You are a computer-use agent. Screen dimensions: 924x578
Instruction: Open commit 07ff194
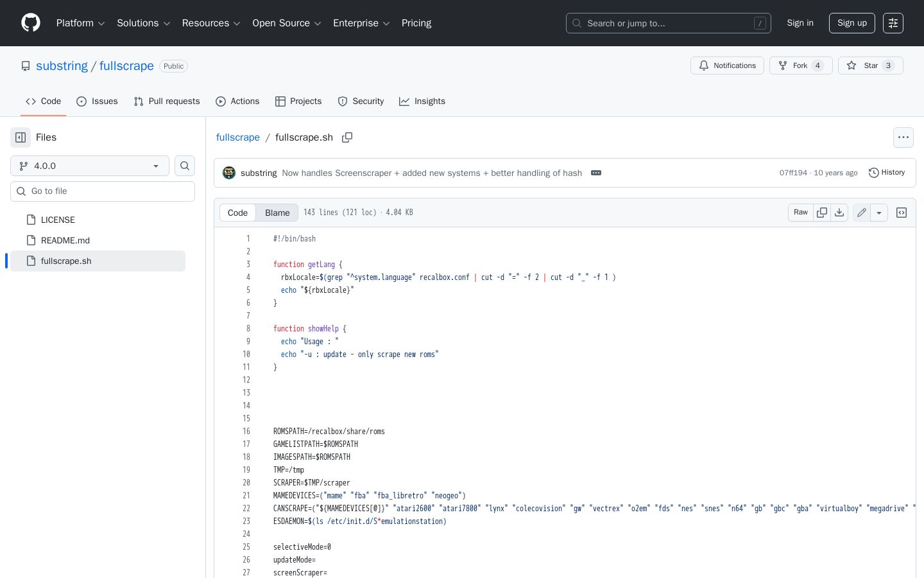[793, 173]
